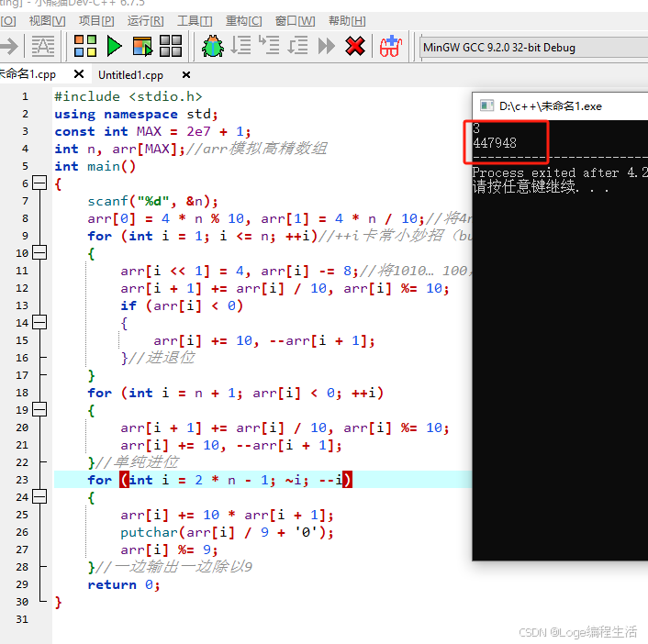Screen dimensions: 648x644
Task: Click 'return' on line 29
Action: pos(112,584)
